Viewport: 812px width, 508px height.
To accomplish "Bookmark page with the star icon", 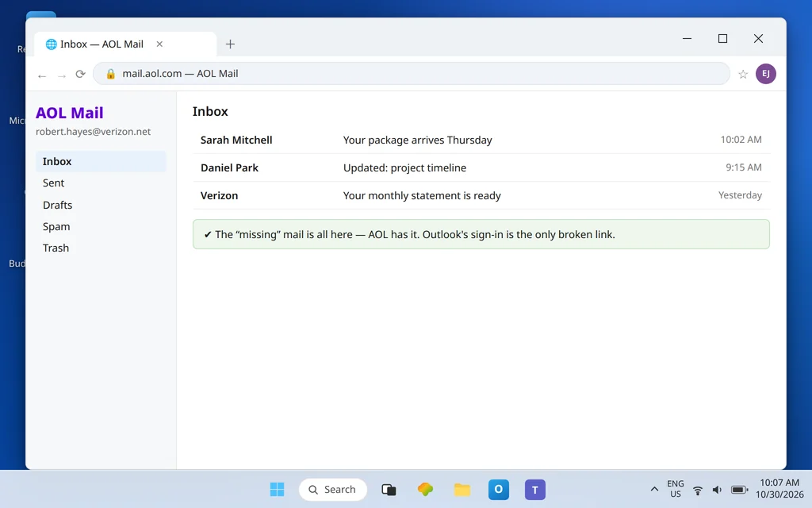I will [x=743, y=74].
